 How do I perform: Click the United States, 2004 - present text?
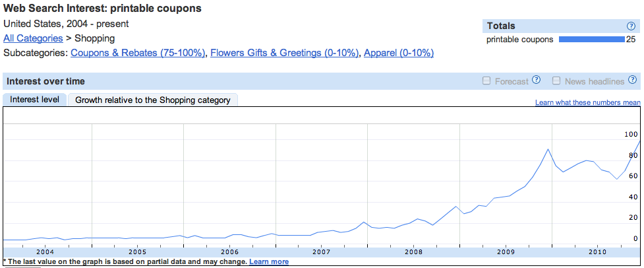[66, 24]
